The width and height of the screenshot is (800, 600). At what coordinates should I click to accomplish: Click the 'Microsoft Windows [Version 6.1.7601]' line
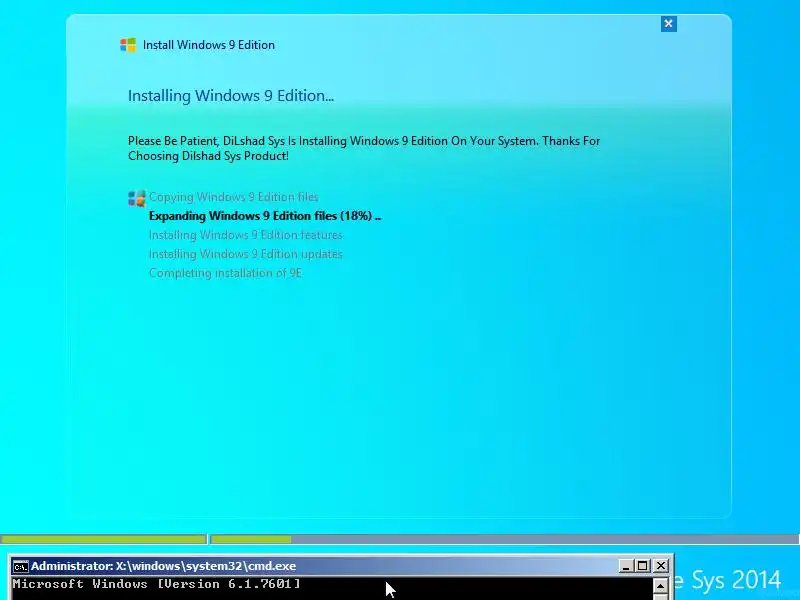[x=156, y=584]
